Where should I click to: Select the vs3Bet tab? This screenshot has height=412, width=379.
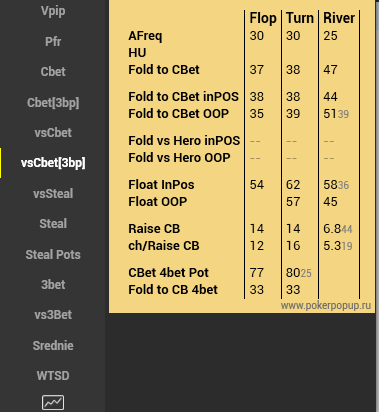[x=53, y=315]
